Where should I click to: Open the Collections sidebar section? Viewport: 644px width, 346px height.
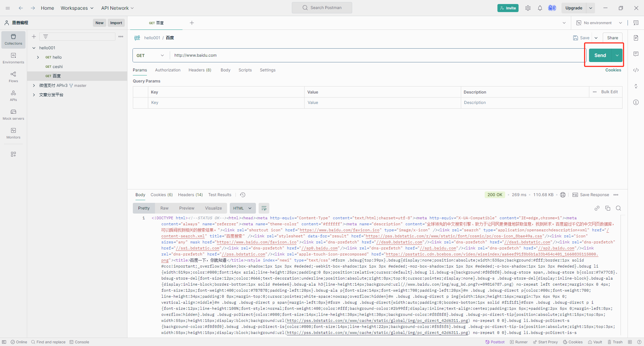[x=13, y=40]
